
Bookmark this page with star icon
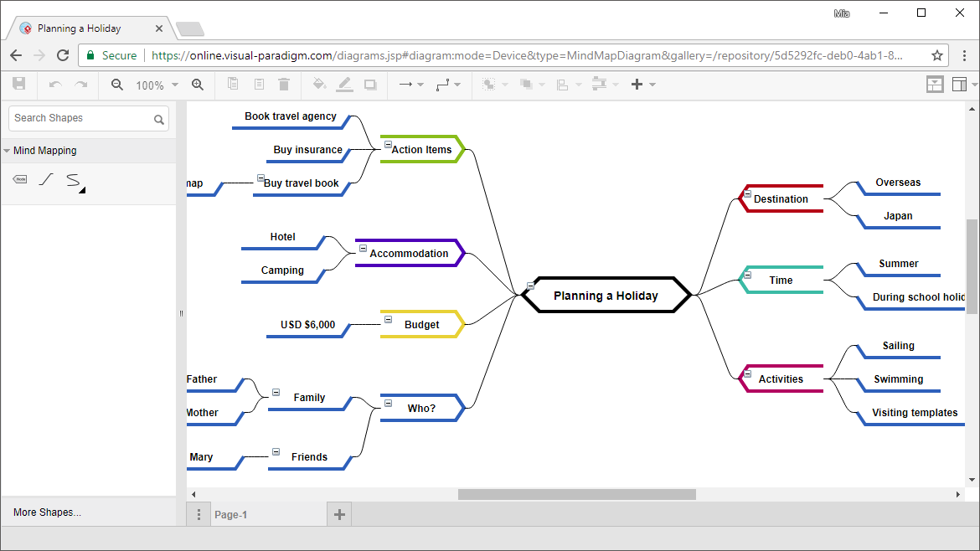tap(937, 55)
